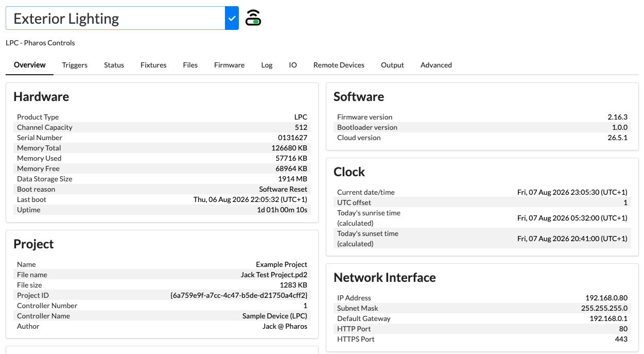Click the Current date/time value
This screenshot has height=354, width=644.
pyautogui.click(x=572, y=192)
